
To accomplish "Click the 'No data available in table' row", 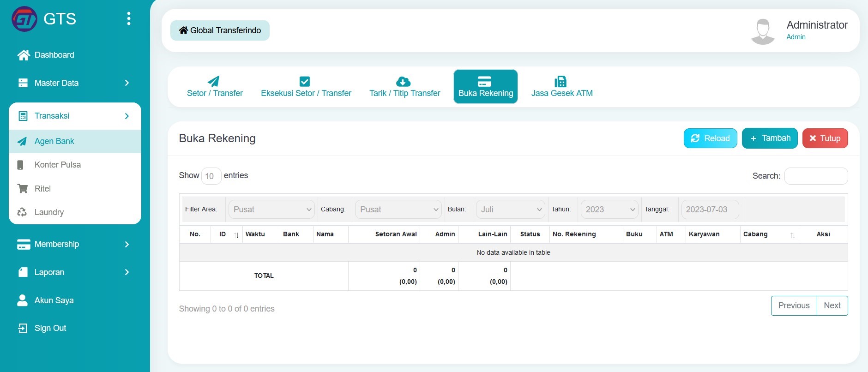I will click(x=513, y=252).
